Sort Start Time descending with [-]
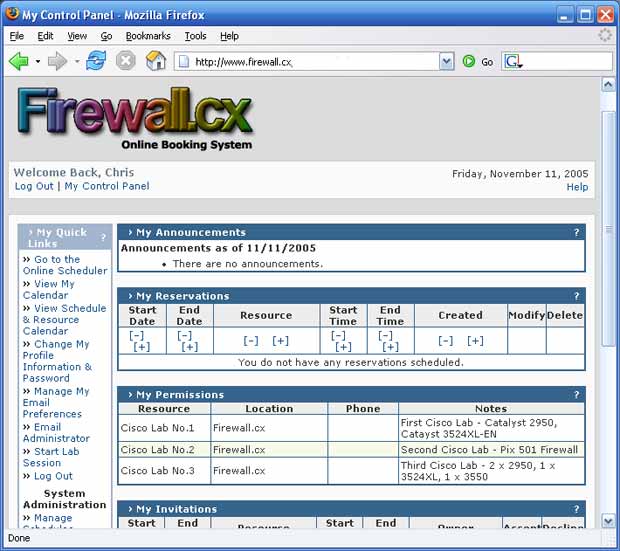This screenshot has height=551, width=620. pyautogui.click(x=338, y=335)
